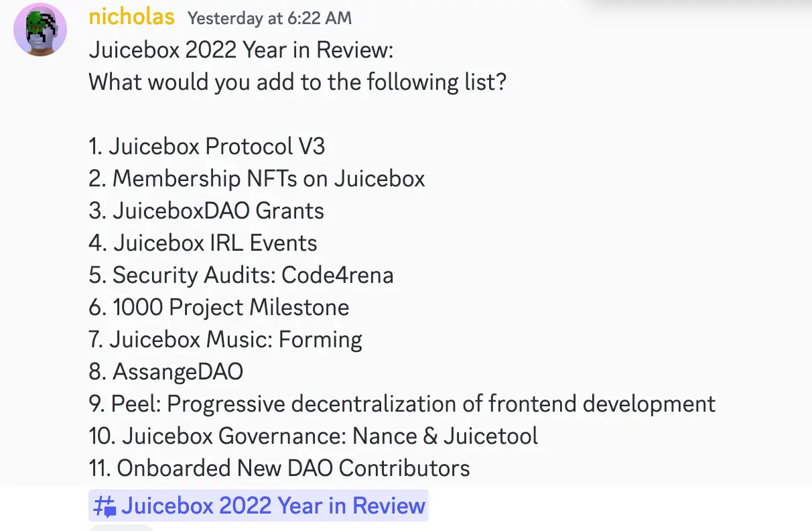Viewport: 812px width, 531px height.
Task: Click the line Juicebox Protocol V3
Action: click(x=206, y=146)
